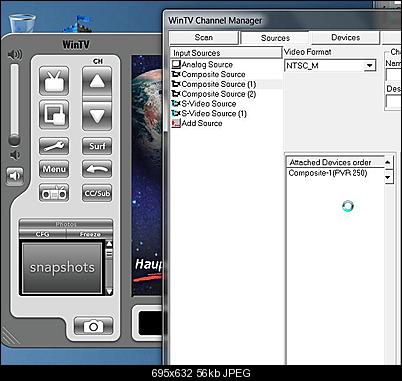Open the Video Format NTSC_M dropdown

pyautogui.click(x=369, y=65)
